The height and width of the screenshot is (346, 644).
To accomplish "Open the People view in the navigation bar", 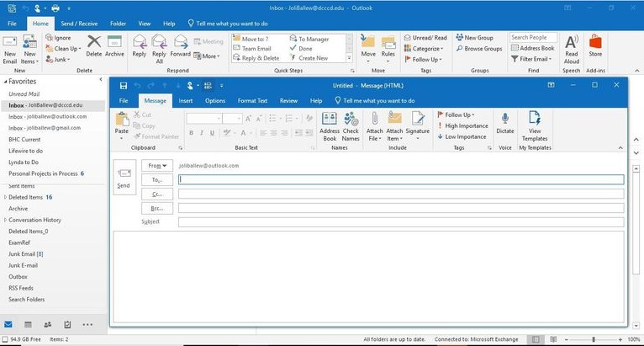I will [x=46, y=324].
